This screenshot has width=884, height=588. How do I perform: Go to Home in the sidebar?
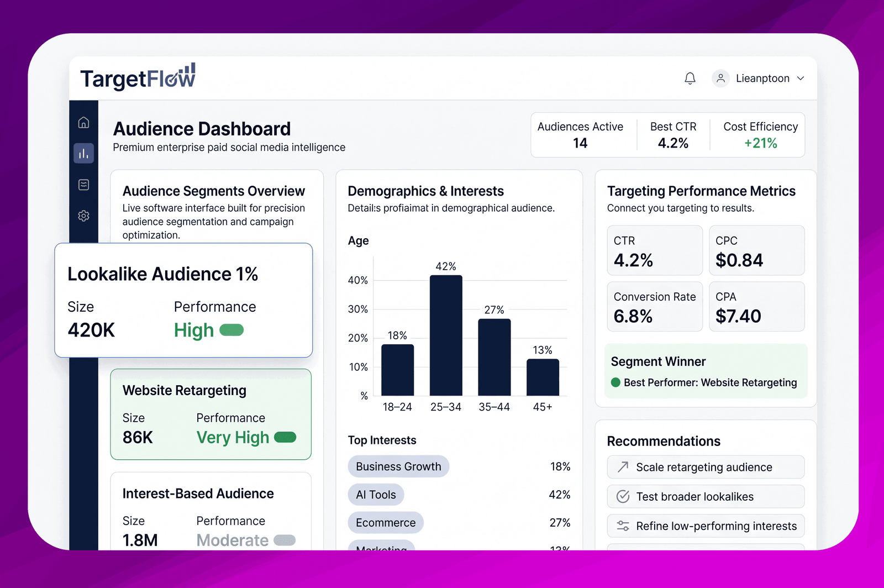[x=83, y=122]
